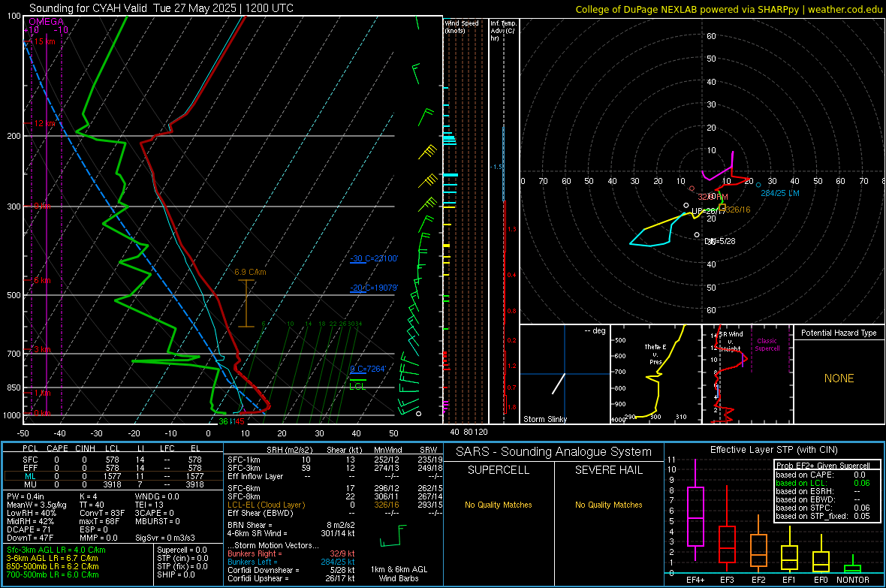Click the orange 326/16 hodograph label
886x588 pixels.
(x=738, y=210)
